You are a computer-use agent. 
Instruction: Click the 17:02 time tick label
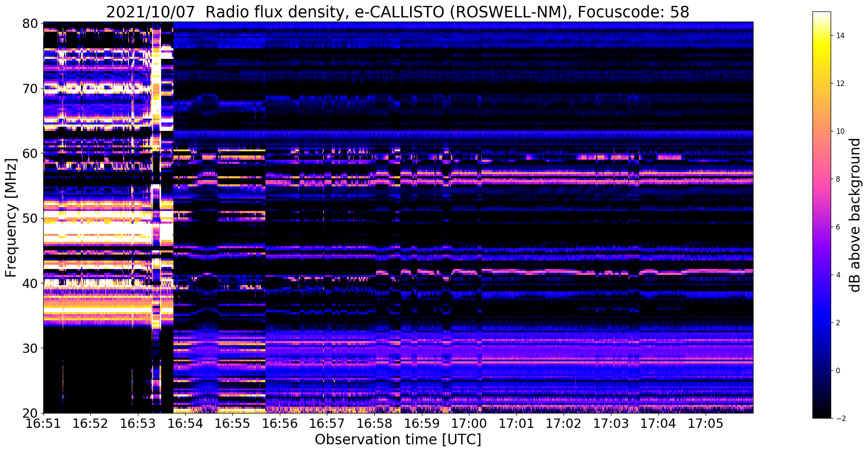564,423
